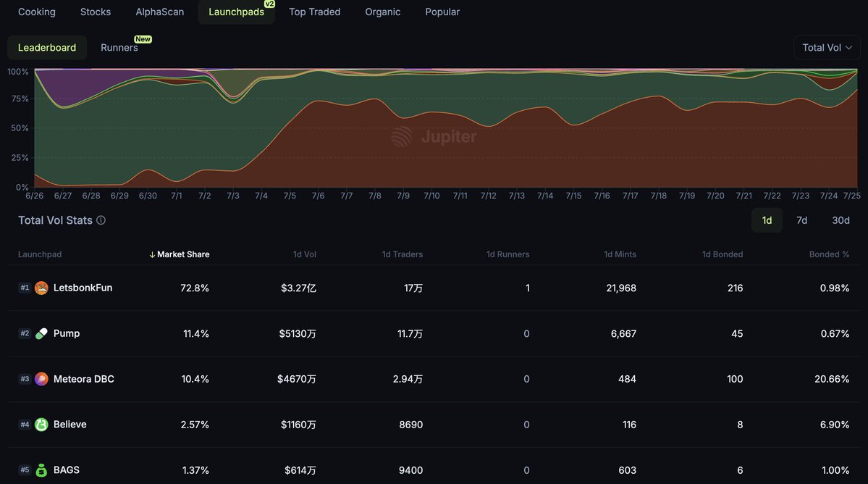Viewport: 868px width, 484px height.
Task: Click Believe's $1160万 volume value
Action: (298, 425)
